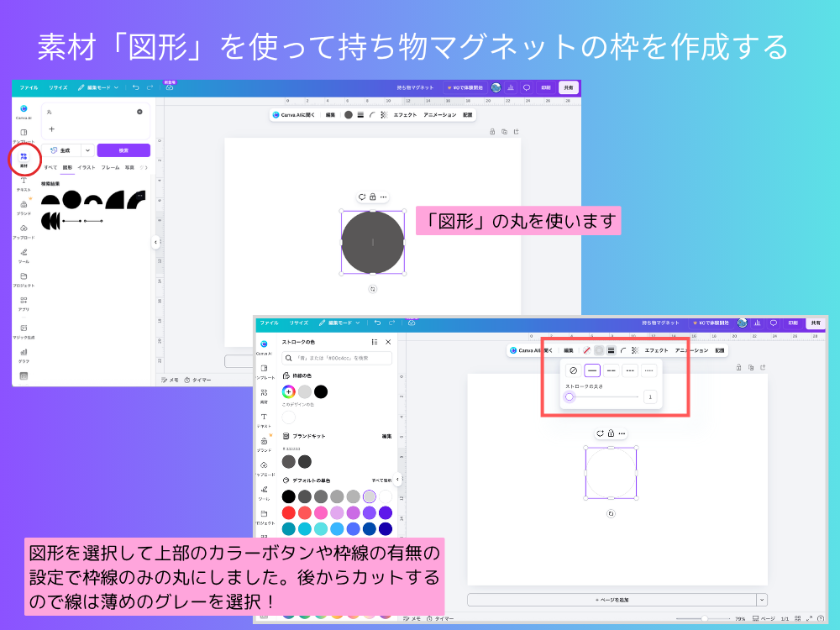Viewport: 840px width, 630px height.
Task: Switch to the 写真 tab in the search results
Action: [129, 167]
